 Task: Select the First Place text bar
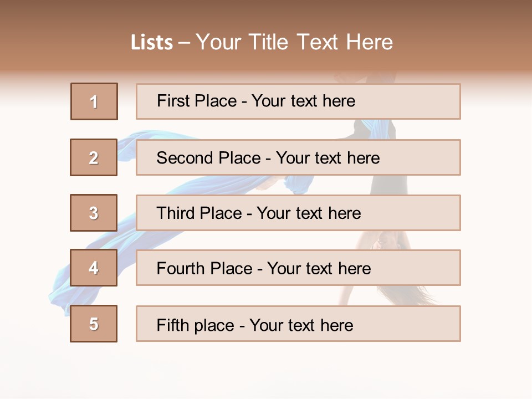298,101
